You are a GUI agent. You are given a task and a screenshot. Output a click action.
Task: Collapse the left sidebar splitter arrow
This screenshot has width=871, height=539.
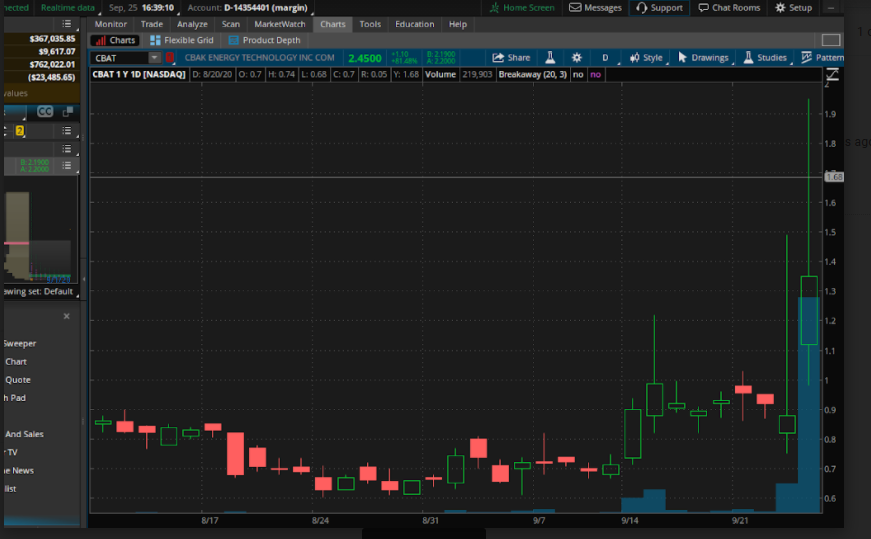coord(84,279)
